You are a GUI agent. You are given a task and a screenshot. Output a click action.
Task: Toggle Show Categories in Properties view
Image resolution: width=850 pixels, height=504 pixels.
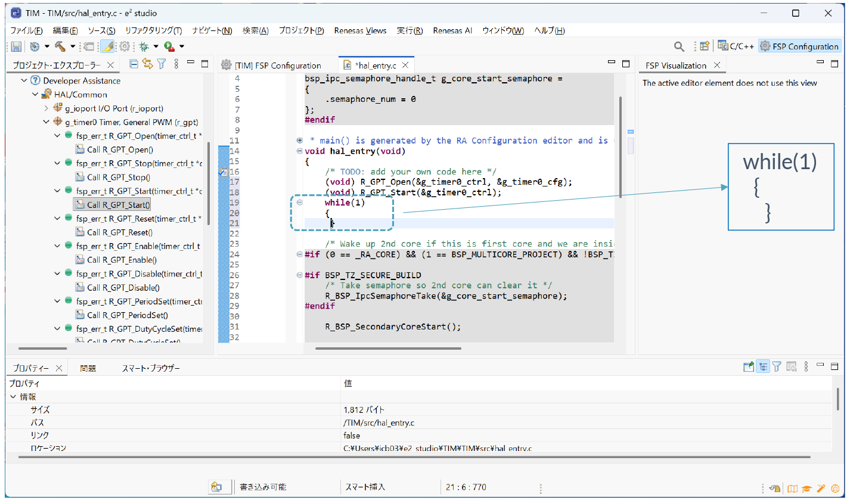[x=763, y=367]
